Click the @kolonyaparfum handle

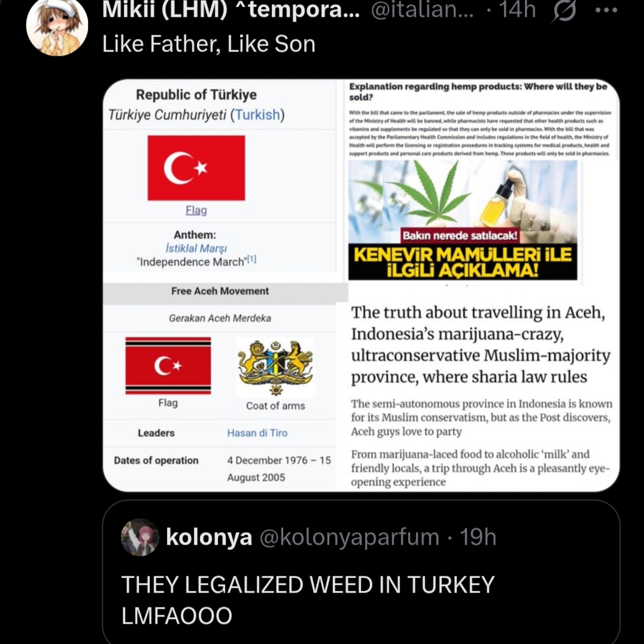tap(350, 537)
